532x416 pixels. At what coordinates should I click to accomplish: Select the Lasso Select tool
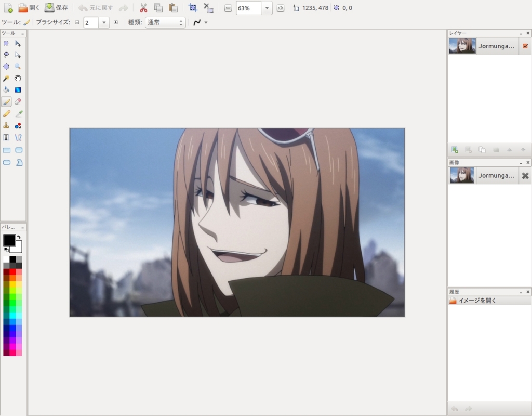pyautogui.click(x=6, y=55)
